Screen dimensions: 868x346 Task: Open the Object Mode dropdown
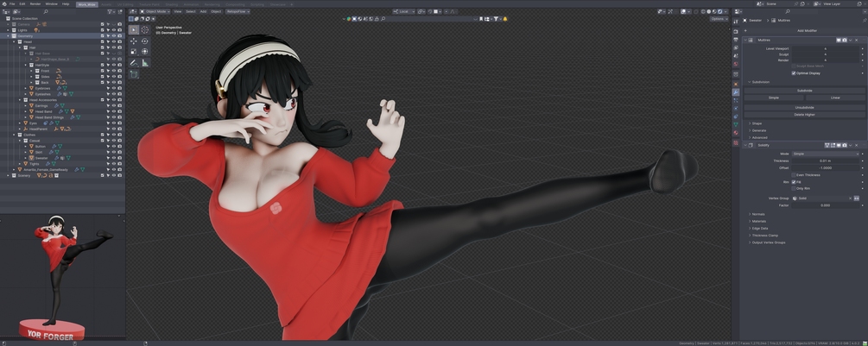[154, 11]
